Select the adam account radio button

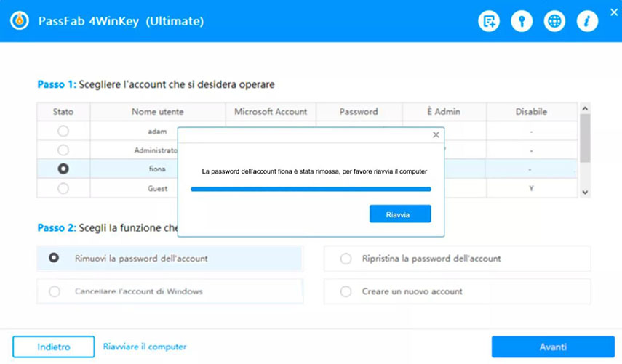point(63,132)
